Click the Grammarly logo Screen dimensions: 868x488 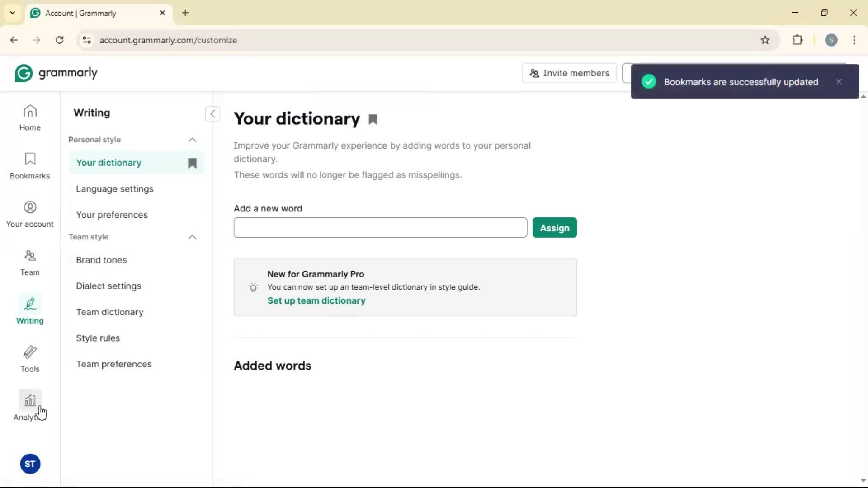tap(56, 73)
